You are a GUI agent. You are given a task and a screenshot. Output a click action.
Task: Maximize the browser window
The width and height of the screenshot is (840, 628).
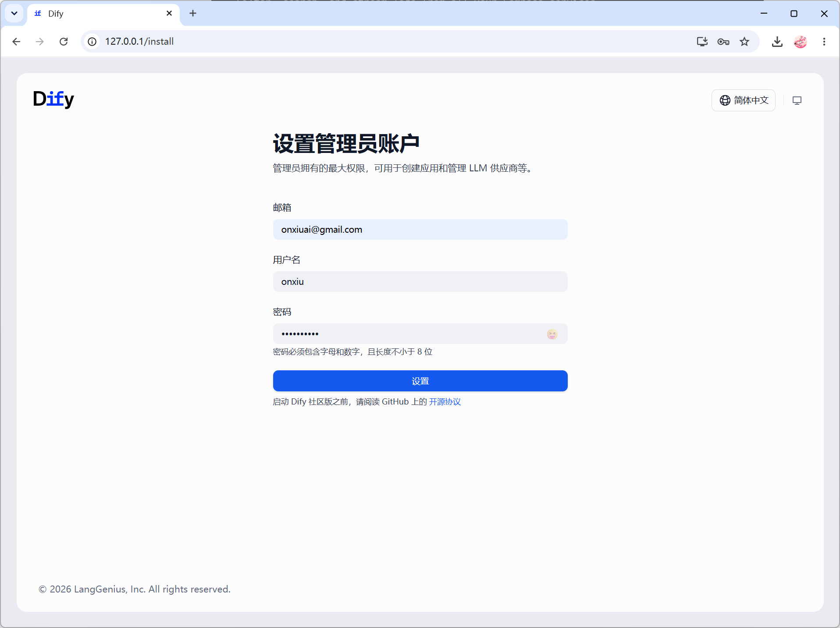794,14
